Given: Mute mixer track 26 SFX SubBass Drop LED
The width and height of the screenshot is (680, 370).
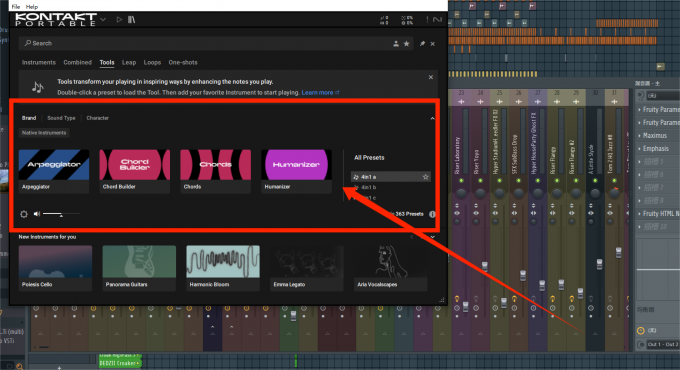Looking at the screenshot, I should pyautogui.click(x=518, y=180).
